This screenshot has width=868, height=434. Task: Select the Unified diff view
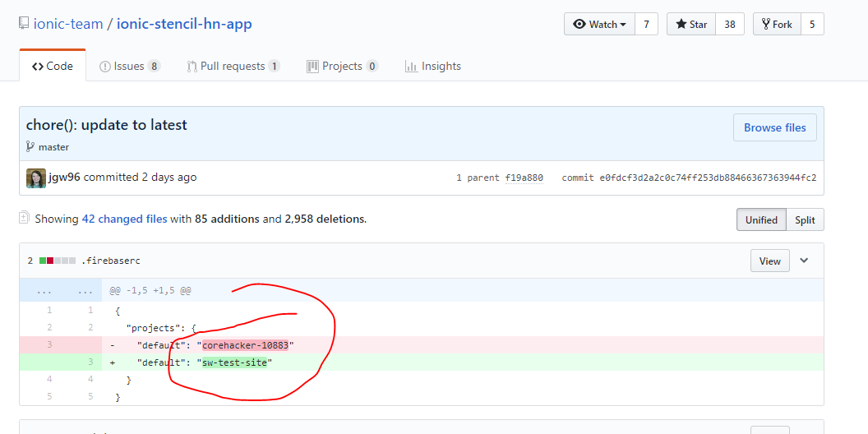tap(761, 219)
